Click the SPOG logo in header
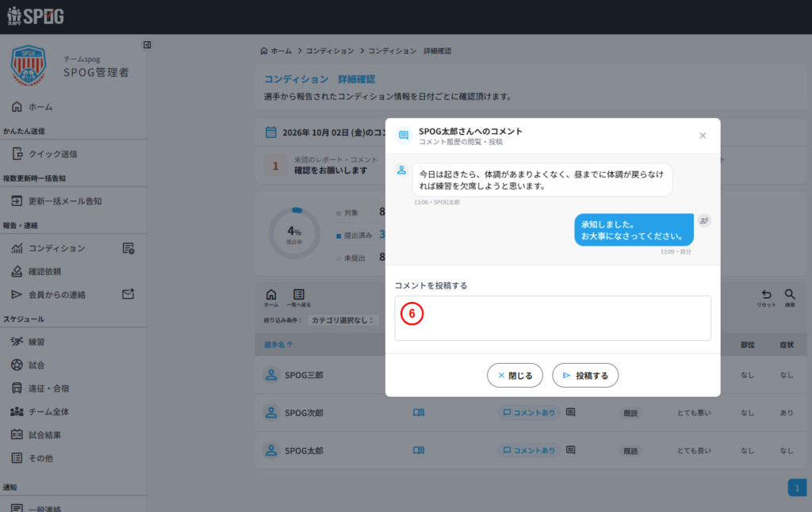 coord(35,16)
